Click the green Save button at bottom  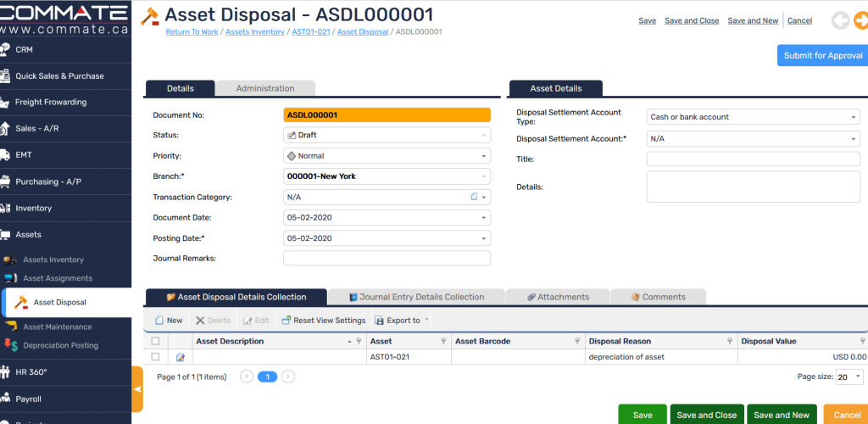coord(643,416)
